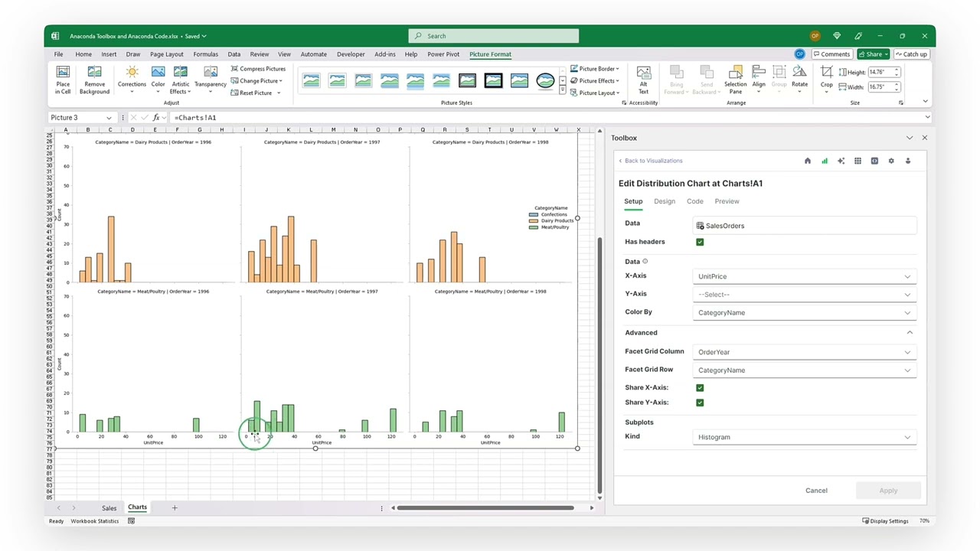980x551 pixels.
Task: Click Remove Background
Action: pos(94,80)
